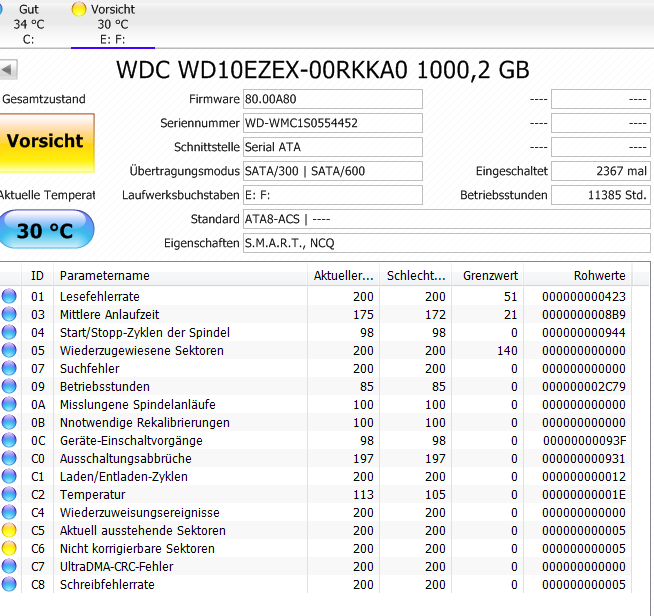Viewport: 654px width, 616px height.
Task: Click Schreibfehlerrate parameter name
Action: (107, 584)
